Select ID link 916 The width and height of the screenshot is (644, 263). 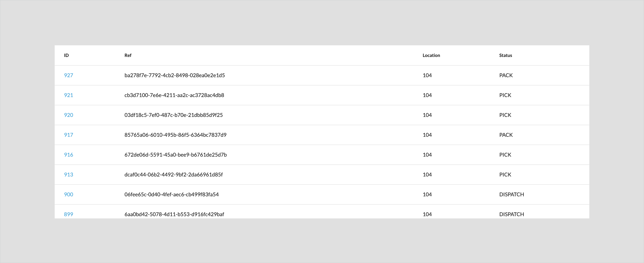69,155
